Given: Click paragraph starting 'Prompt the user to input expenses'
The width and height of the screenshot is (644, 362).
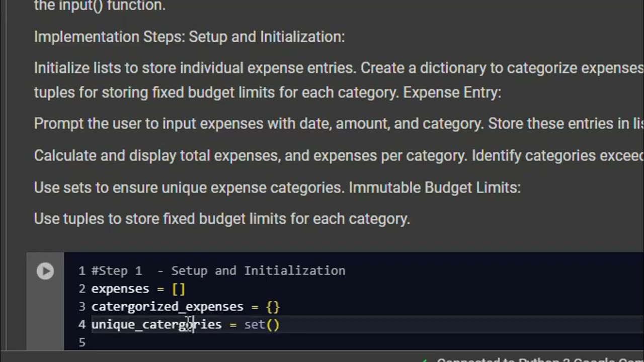Looking at the screenshot, I should pyautogui.click(x=339, y=124).
